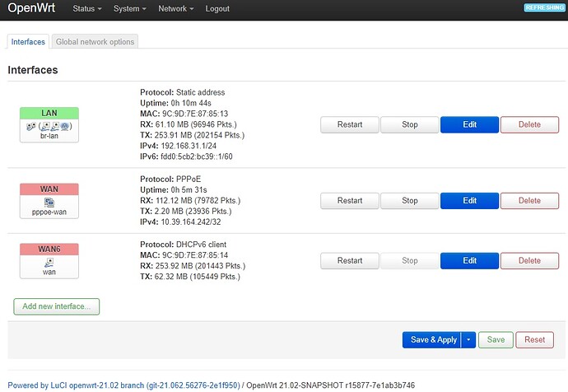Click the LAN RX 61.10 MB value
This screenshot has width=568, height=392.
pyautogui.click(x=196, y=124)
